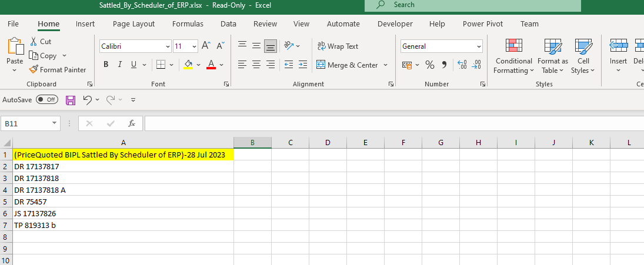Switch to the Insert tab

85,24
